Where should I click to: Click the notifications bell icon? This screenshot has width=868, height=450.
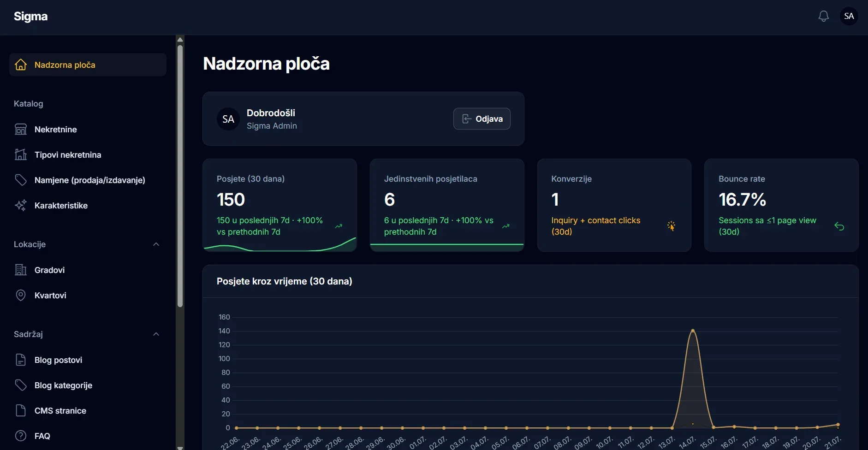point(823,17)
